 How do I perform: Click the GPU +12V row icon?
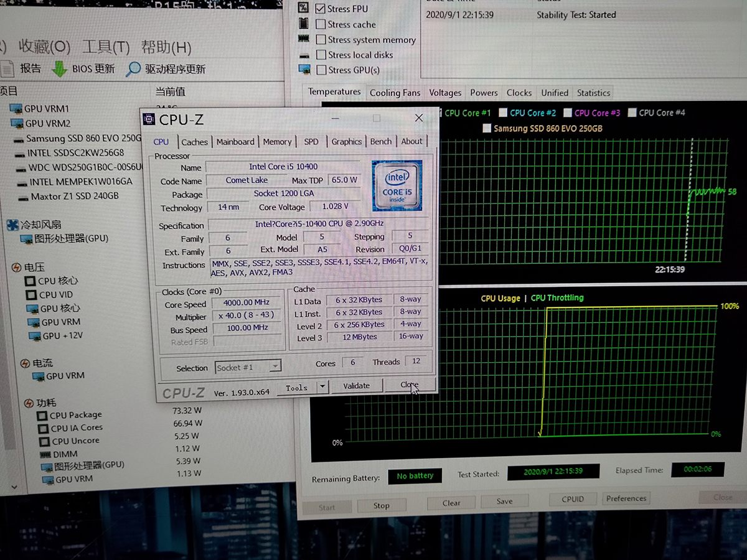[34, 336]
